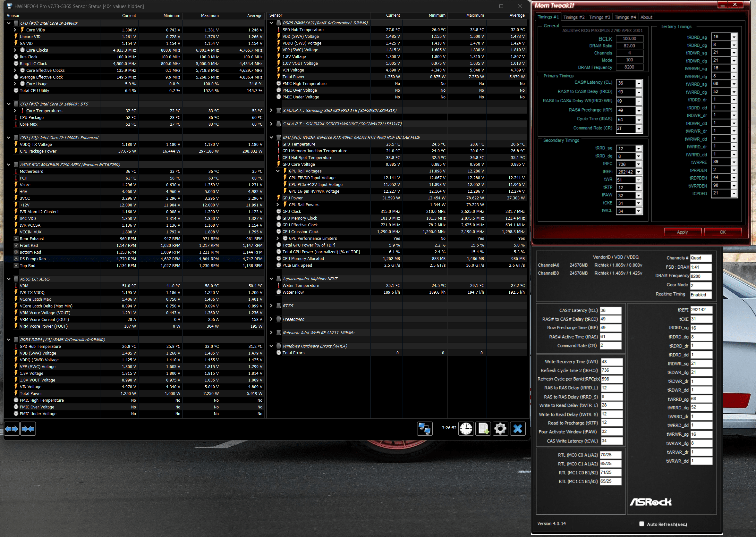
Task: Open HWiNFO sensor settings gear
Action: point(500,429)
